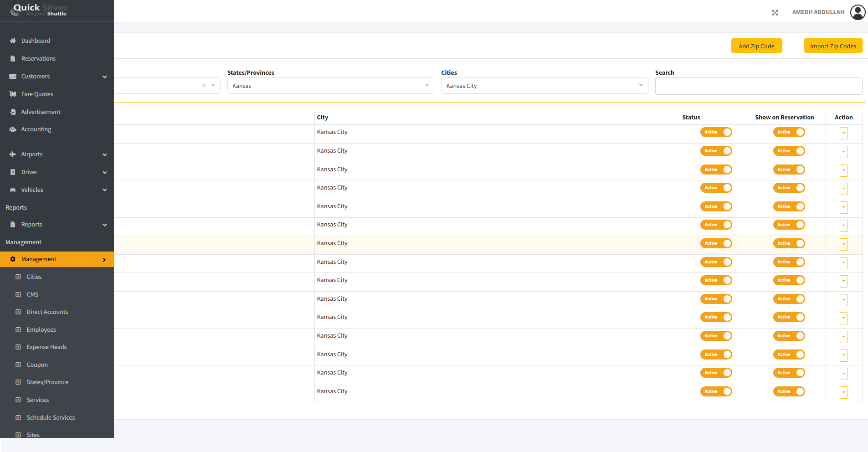Disable Status switch in last row
Screen dimensions: 868x452
click(716, 391)
